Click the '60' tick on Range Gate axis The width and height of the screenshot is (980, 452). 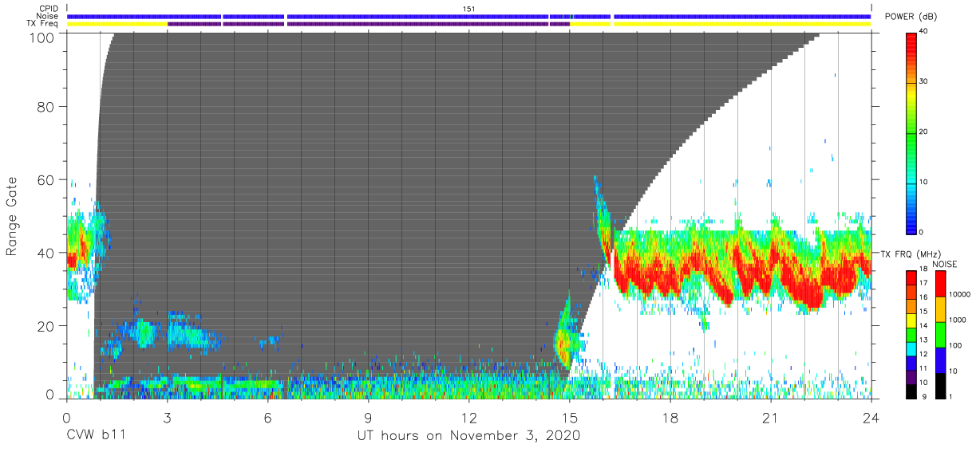pos(46,179)
